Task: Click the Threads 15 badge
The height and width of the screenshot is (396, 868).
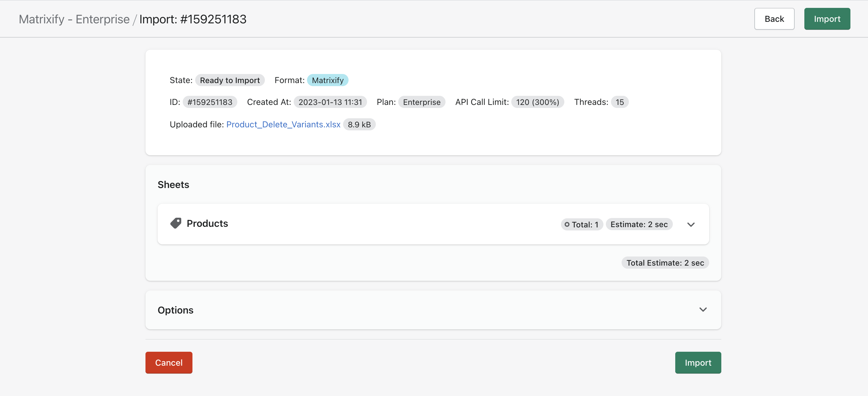Action: [619, 102]
